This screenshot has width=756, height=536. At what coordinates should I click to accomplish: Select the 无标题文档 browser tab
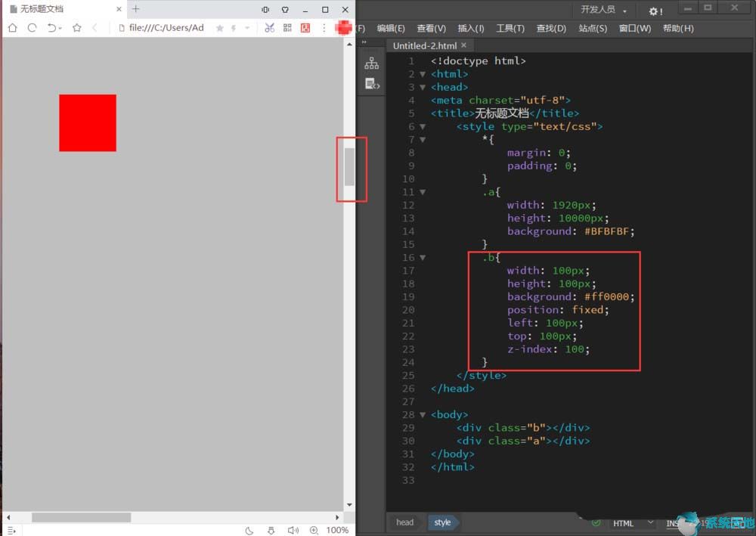[66, 9]
